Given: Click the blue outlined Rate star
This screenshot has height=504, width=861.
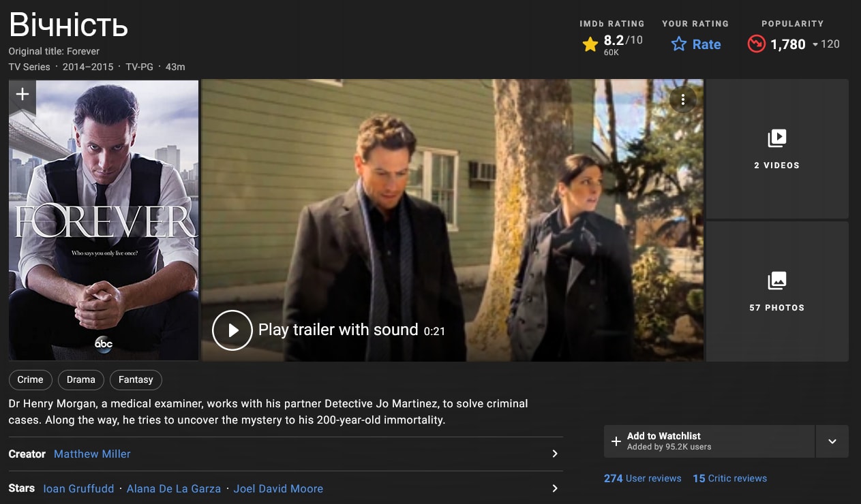Looking at the screenshot, I should point(679,44).
